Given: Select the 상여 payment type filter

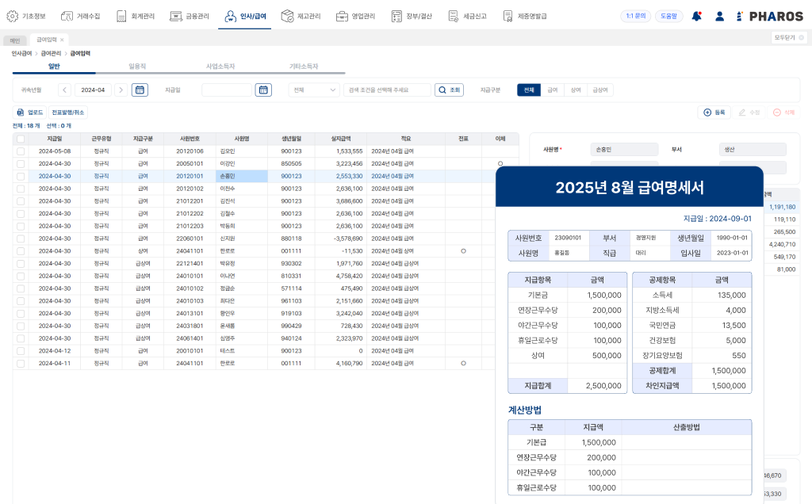Looking at the screenshot, I should 576,90.
